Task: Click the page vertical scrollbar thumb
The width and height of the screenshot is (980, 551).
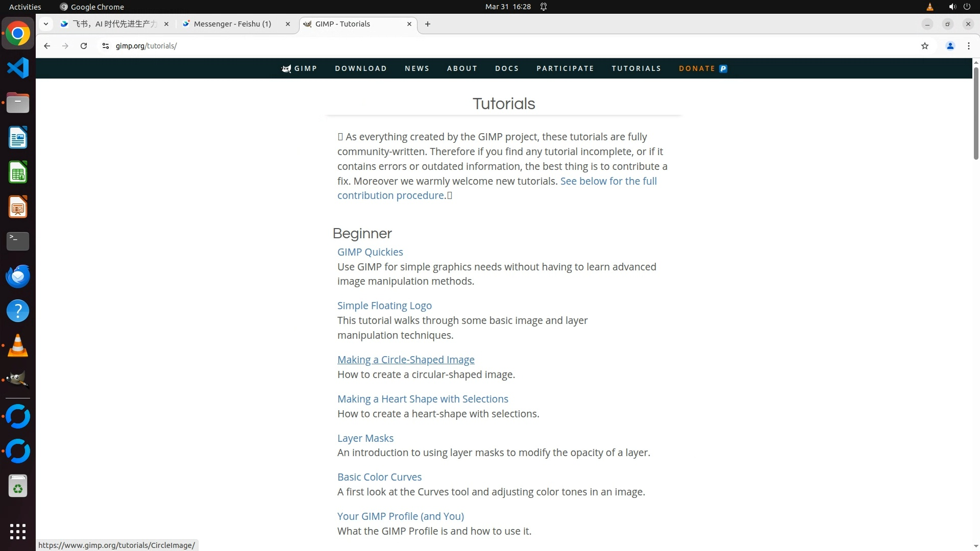Action: [975, 112]
